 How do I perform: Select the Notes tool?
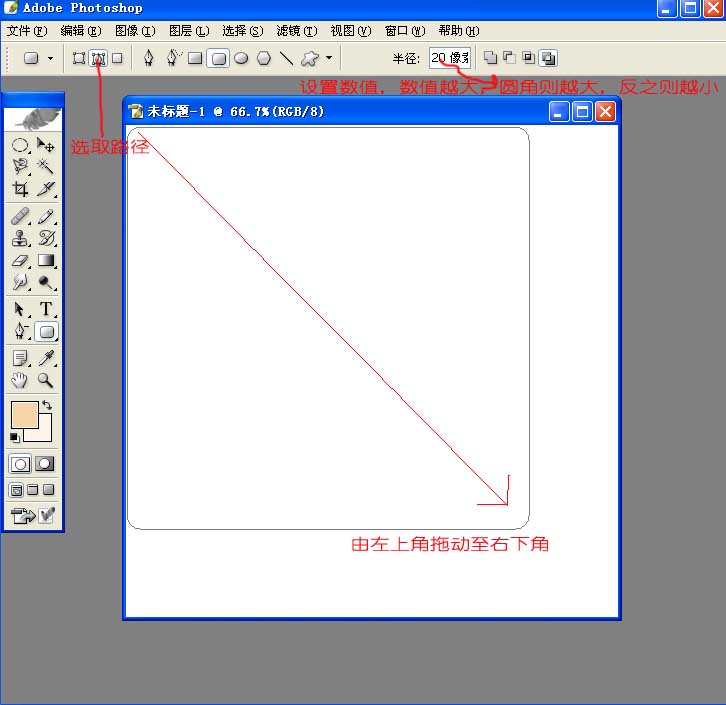click(20, 358)
